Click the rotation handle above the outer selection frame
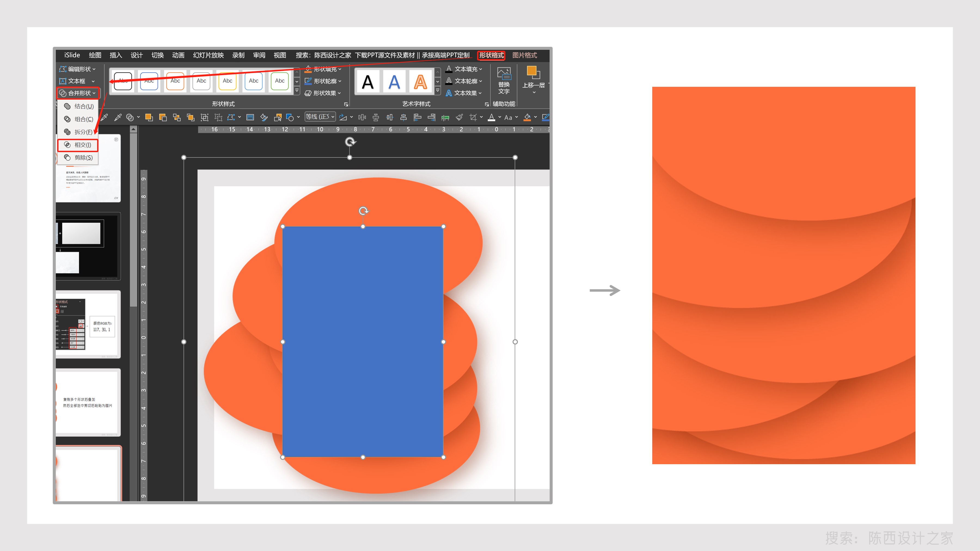Viewport: 980px width, 551px height. click(x=350, y=142)
